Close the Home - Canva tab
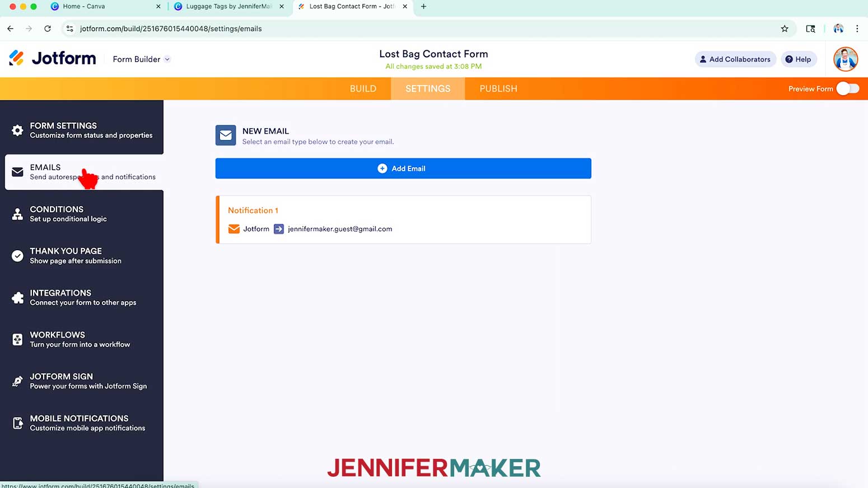 [158, 6]
